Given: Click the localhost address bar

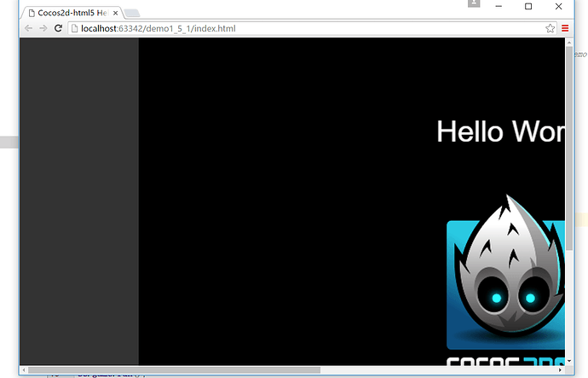Looking at the screenshot, I should coord(311,28).
